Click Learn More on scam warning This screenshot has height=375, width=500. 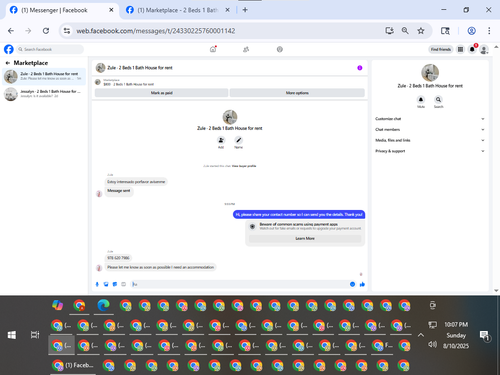(305, 238)
